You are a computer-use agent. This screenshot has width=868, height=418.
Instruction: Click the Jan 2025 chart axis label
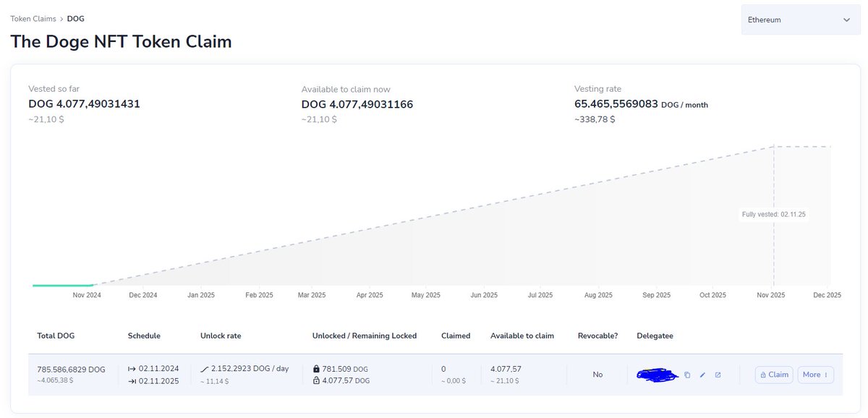coord(201,295)
